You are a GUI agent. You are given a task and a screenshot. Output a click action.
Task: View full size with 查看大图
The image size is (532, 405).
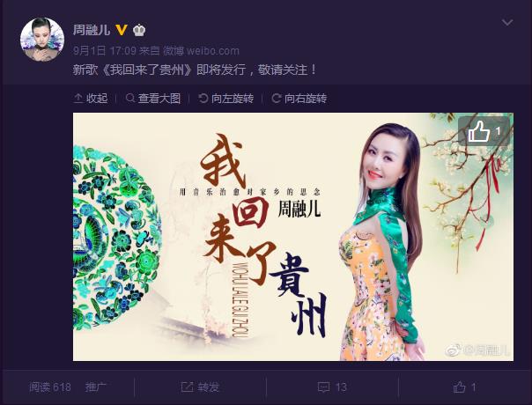[153, 99]
